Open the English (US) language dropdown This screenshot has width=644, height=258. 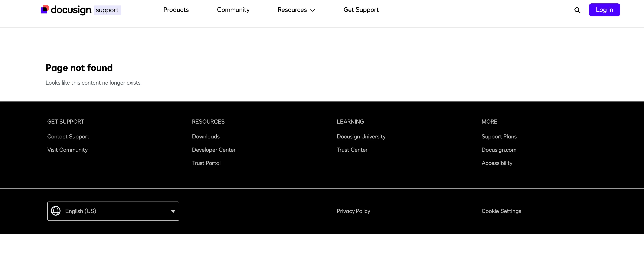pos(113,211)
